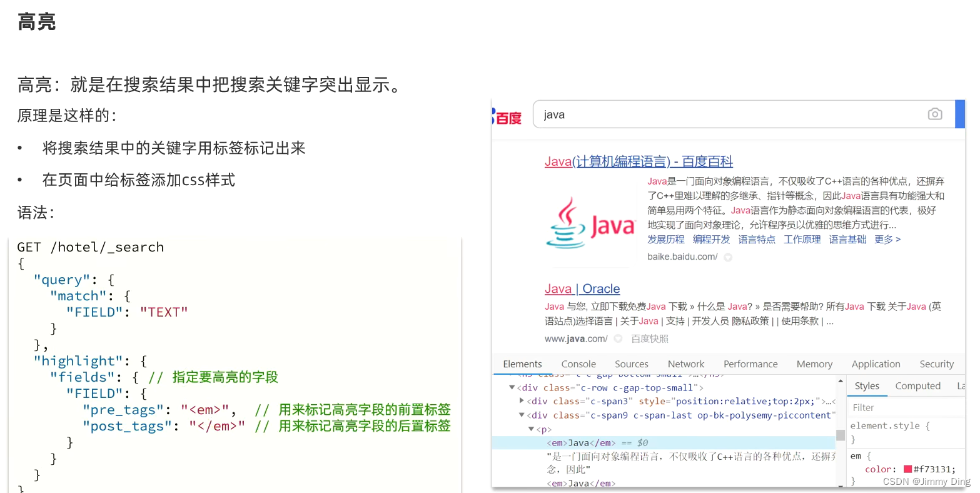Click the icon beside baike.baidu.com/
Screen dimensions: 980x493
pos(728,257)
